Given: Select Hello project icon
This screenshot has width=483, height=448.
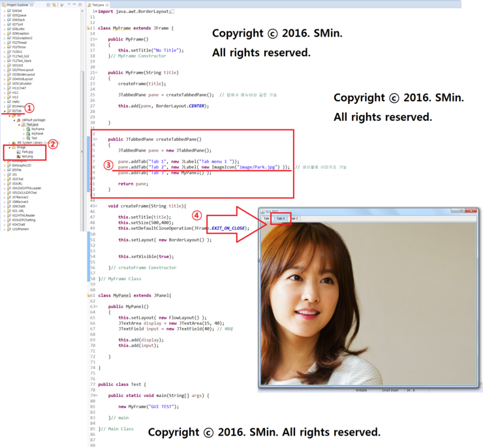Looking at the screenshot, I should click(x=9, y=102).
